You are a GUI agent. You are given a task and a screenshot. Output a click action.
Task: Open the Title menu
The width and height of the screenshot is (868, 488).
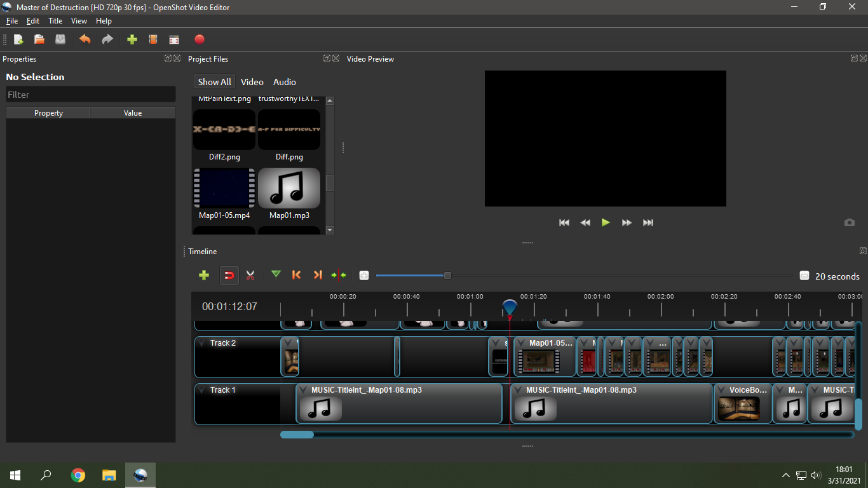coord(55,21)
